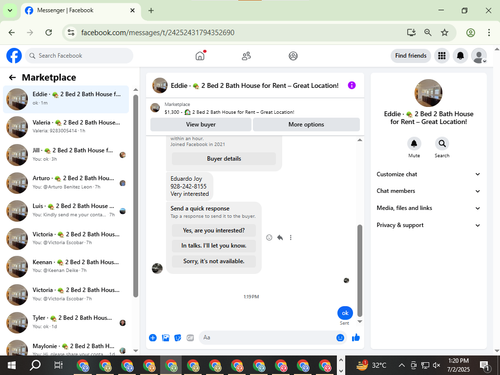Open the Facebook menu grid icon
This screenshot has height=375, width=500.
pyautogui.click(x=442, y=56)
